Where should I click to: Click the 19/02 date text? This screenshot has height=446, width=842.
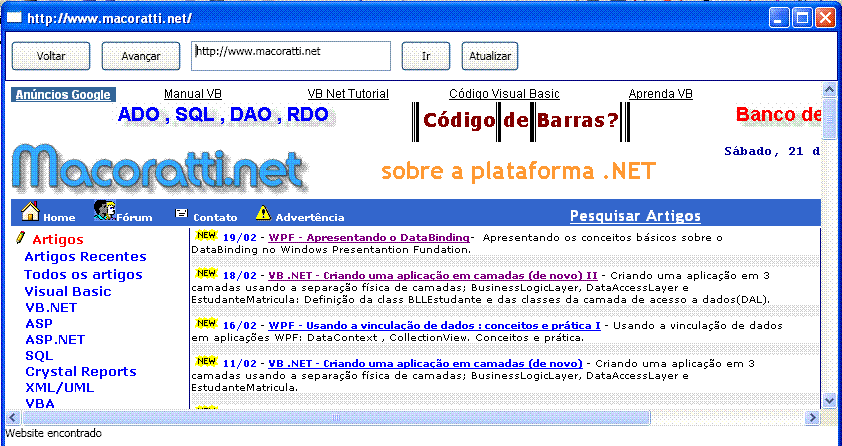pos(239,238)
